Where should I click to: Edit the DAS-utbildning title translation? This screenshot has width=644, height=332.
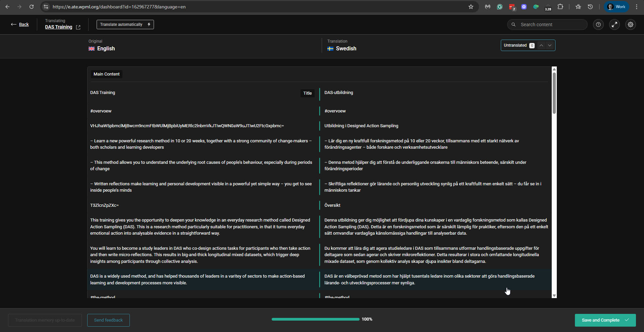click(338, 93)
